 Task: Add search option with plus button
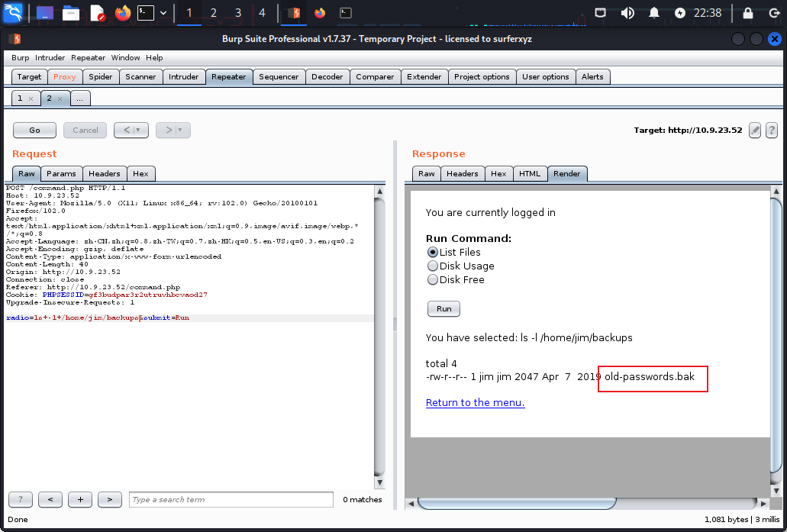[x=80, y=499]
